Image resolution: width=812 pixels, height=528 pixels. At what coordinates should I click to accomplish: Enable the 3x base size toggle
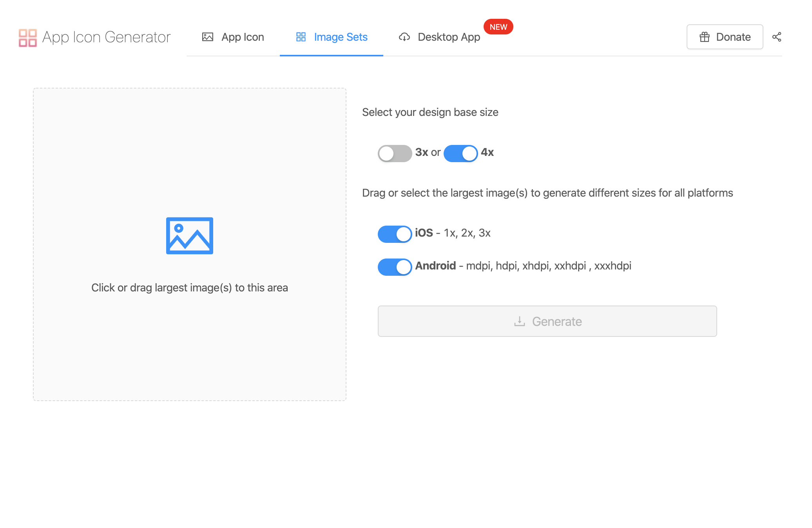click(394, 153)
